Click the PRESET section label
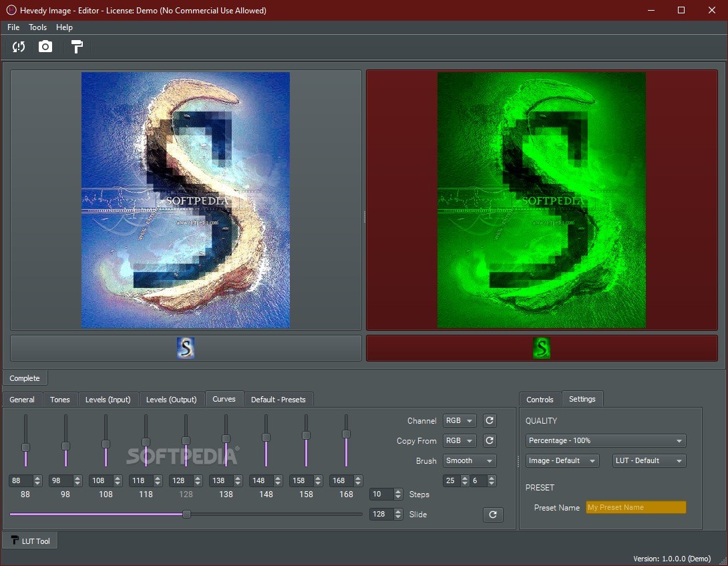Screen dimensions: 728x566 (x=540, y=487)
